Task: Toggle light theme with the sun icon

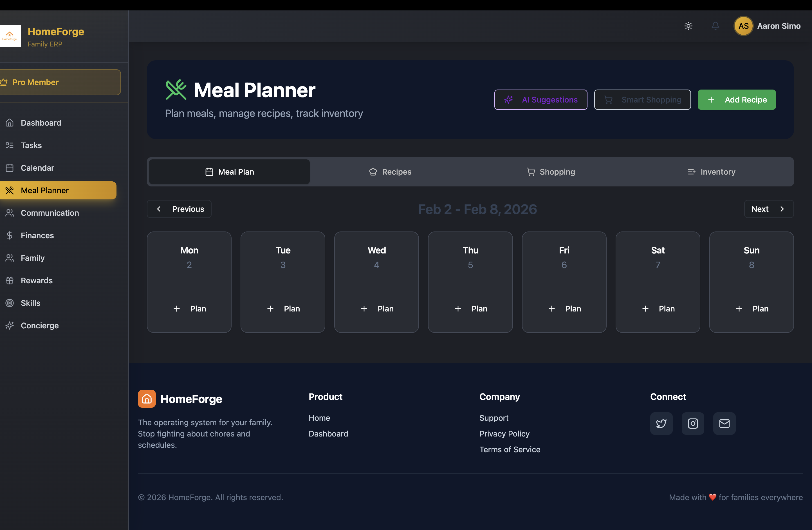Action: 688,26
